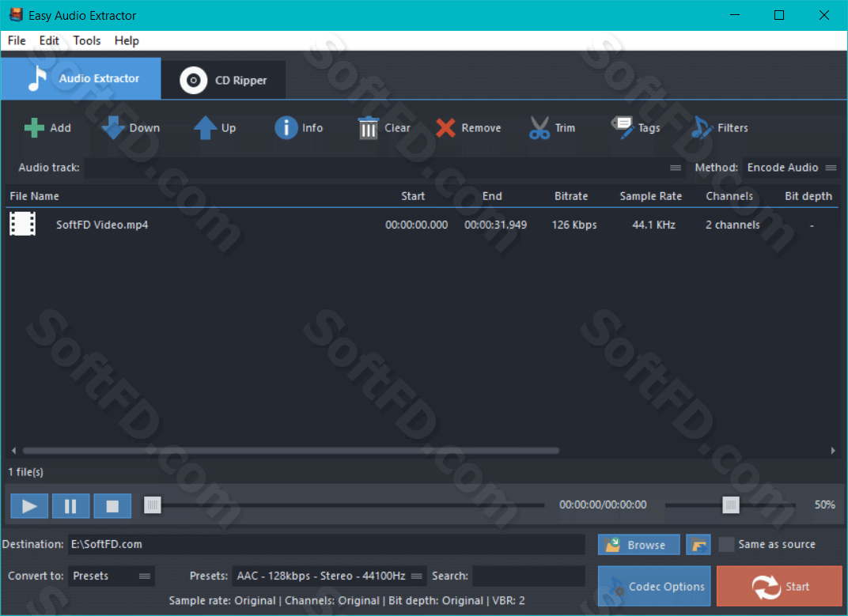Open the Edit menu
Viewport: 848px width, 616px height.
pyautogui.click(x=49, y=40)
